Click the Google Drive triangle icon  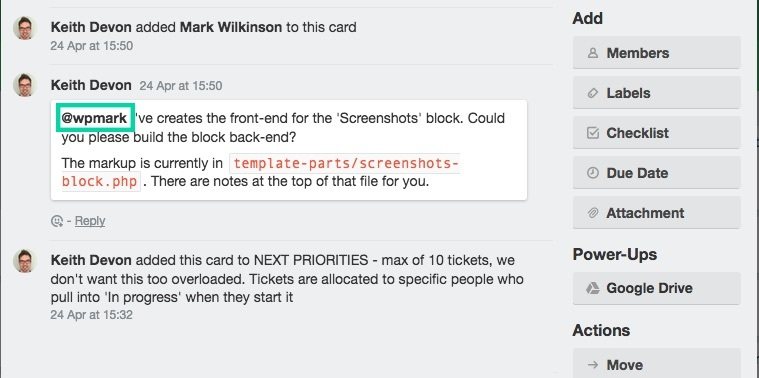point(592,288)
